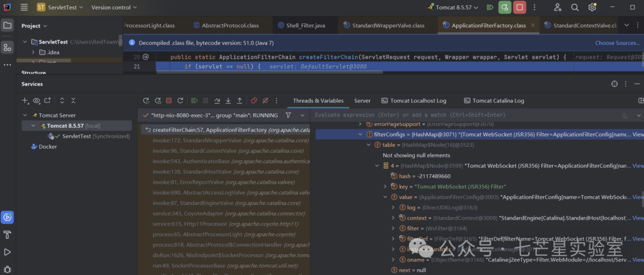Stop Tomcat with the red stop button
644x275 pixels.
[x=519, y=7]
